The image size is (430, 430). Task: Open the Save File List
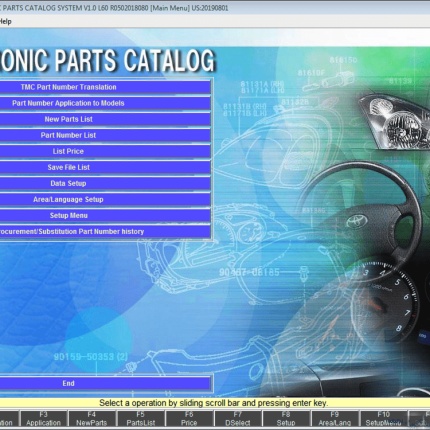click(105, 167)
